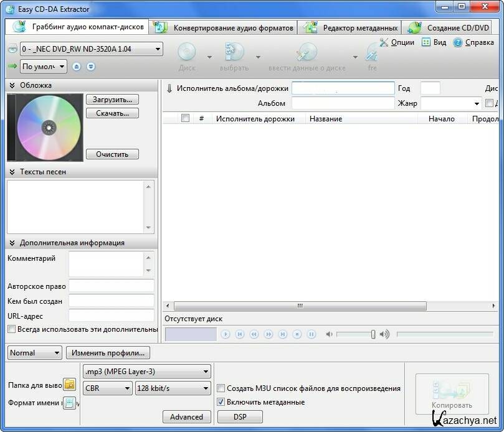504x432 pixels.
Task: Click the Диск toolbar icon
Action: [x=187, y=53]
